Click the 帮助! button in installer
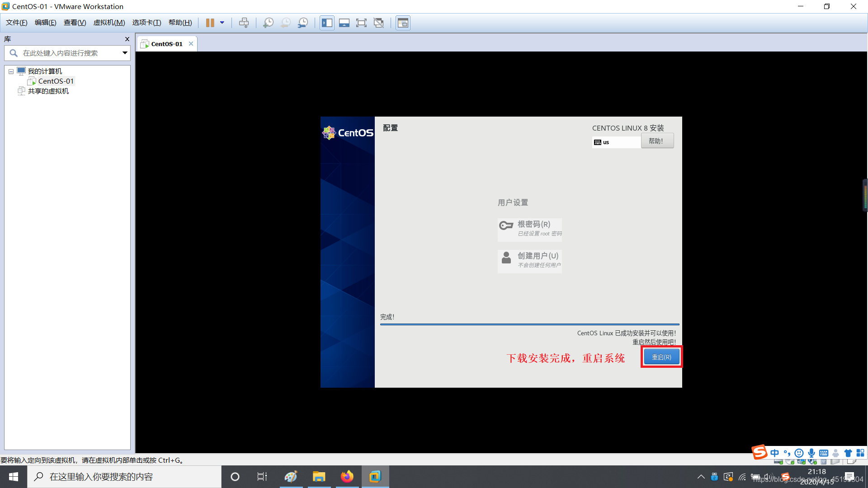Image resolution: width=868 pixels, height=488 pixels. click(657, 141)
